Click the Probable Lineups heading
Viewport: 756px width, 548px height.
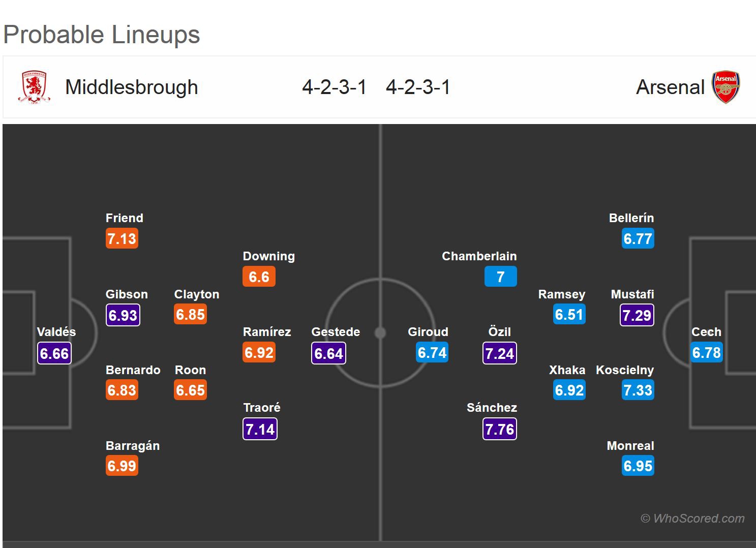click(102, 35)
